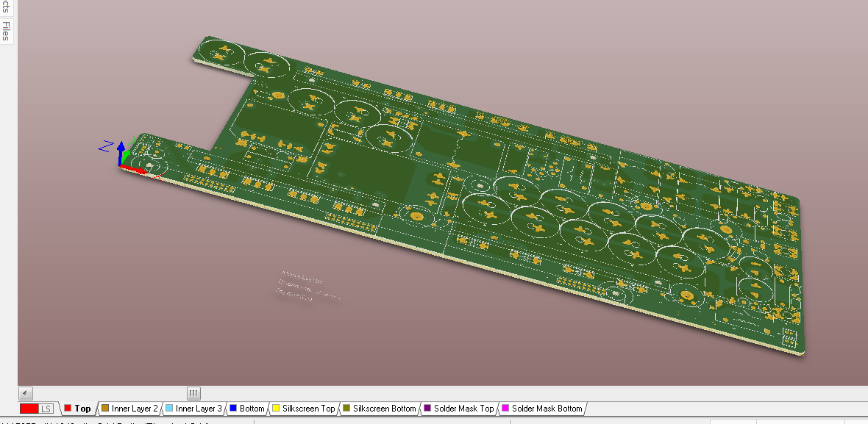
Task: Click the olive Silkscreen Bottom color square
Action: 346,409
